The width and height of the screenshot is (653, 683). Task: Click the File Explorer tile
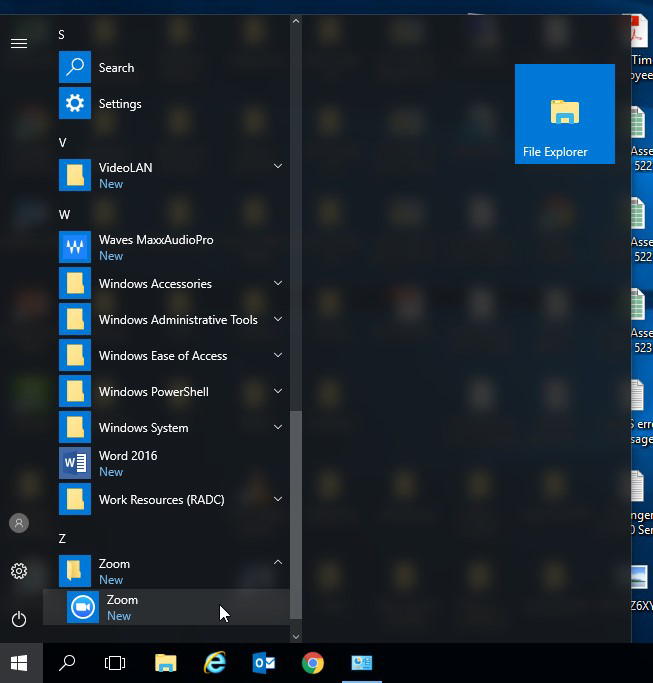(565, 114)
